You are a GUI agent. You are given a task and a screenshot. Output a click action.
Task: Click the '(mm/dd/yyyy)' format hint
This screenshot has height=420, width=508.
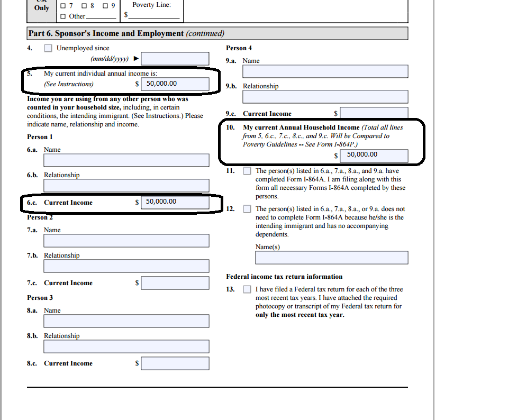tap(110, 59)
